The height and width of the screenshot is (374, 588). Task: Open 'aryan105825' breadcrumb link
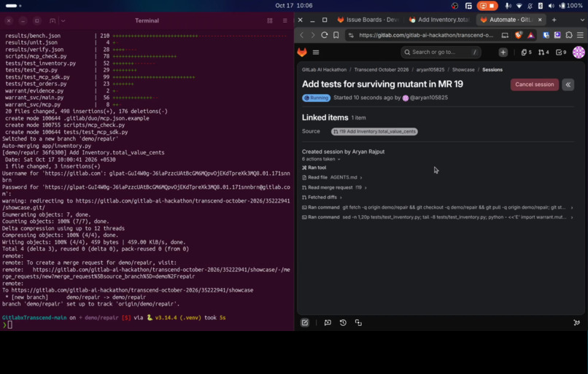(430, 70)
